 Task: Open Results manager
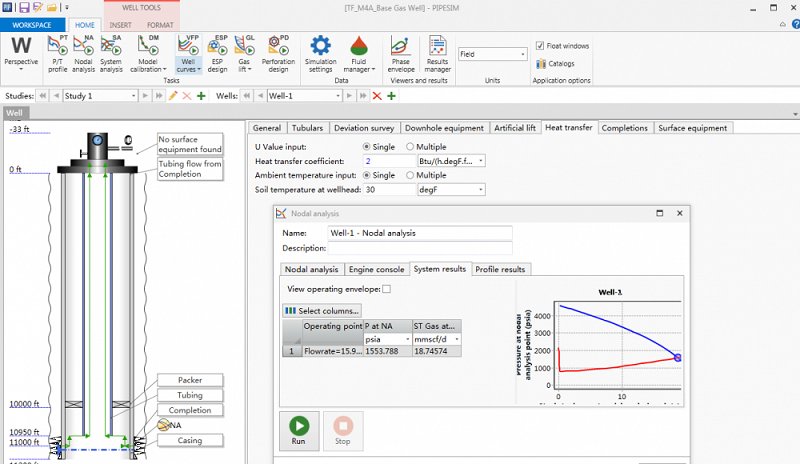[x=437, y=54]
